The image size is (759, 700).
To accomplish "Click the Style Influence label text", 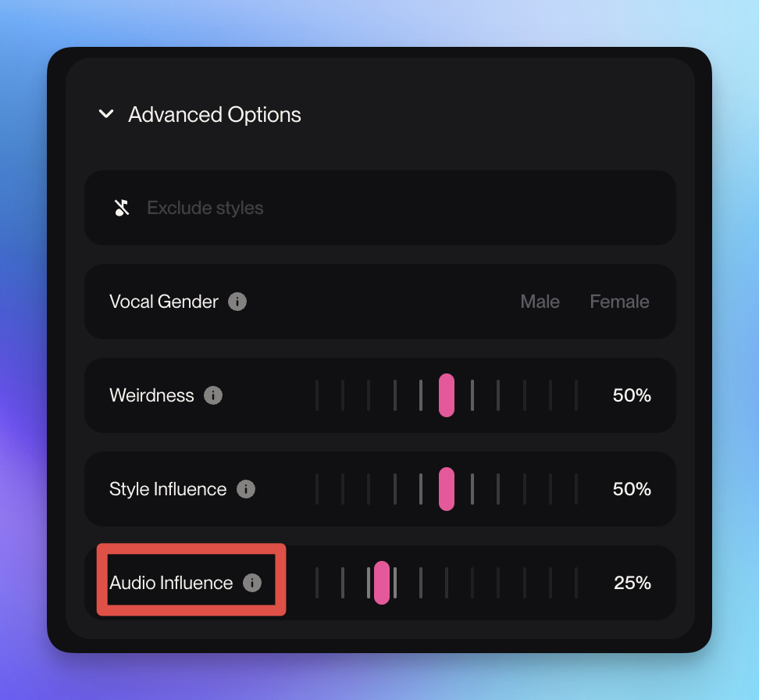I will [x=168, y=489].
